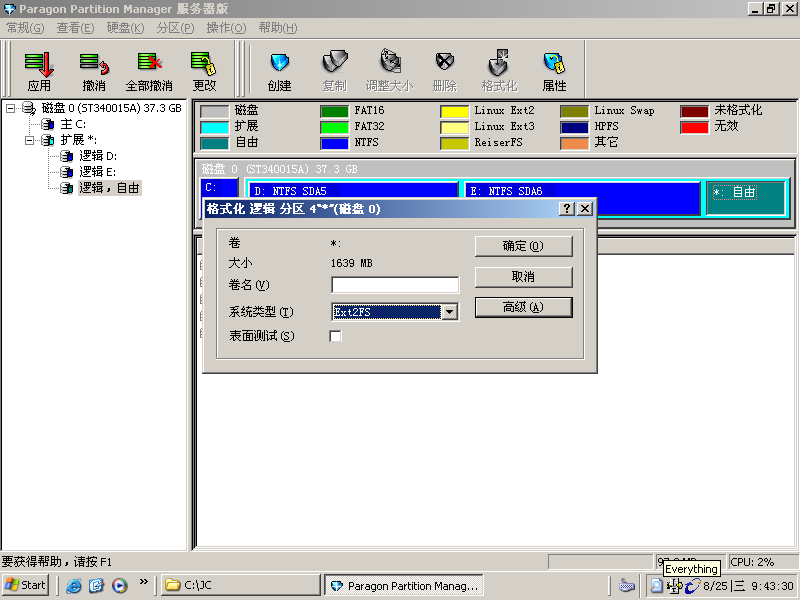Select the D: NTFS SDA5 partition block

pyautogui.click(x=353, y=191)
